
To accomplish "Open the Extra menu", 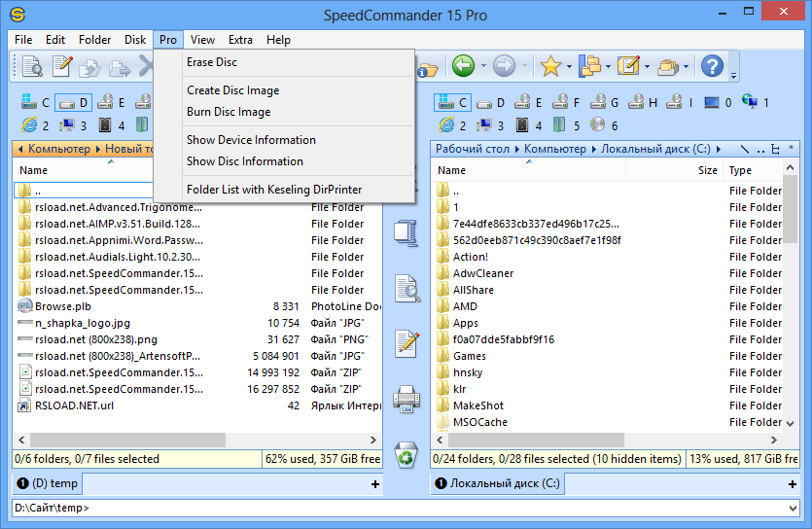I will pyautogui.click(x=240, y=40).
